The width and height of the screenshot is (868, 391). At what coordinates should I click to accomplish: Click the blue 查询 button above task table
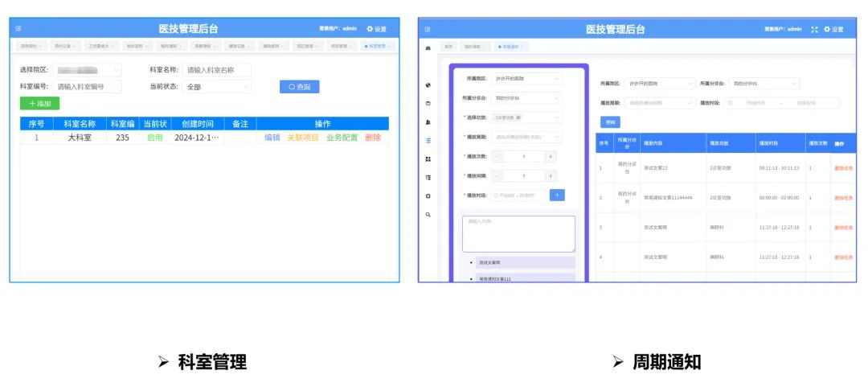point(610,122)
